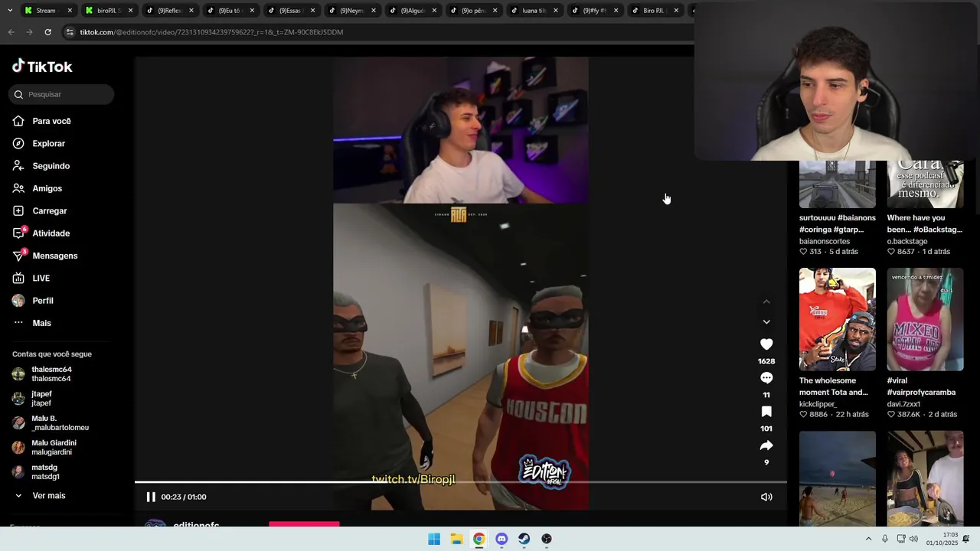Go to the Seguindo feed
This screenshot has width=980, height=551.
41,166
